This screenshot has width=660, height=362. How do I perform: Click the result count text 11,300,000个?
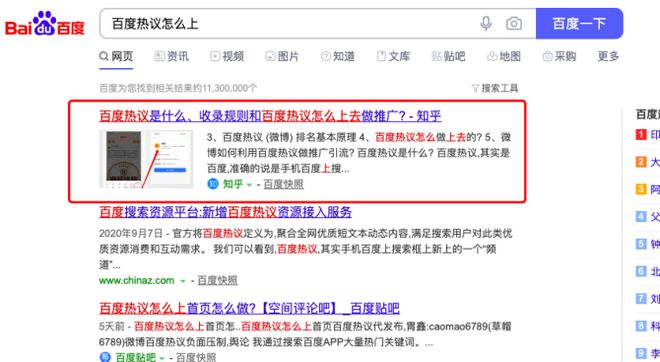pos(229,88)
